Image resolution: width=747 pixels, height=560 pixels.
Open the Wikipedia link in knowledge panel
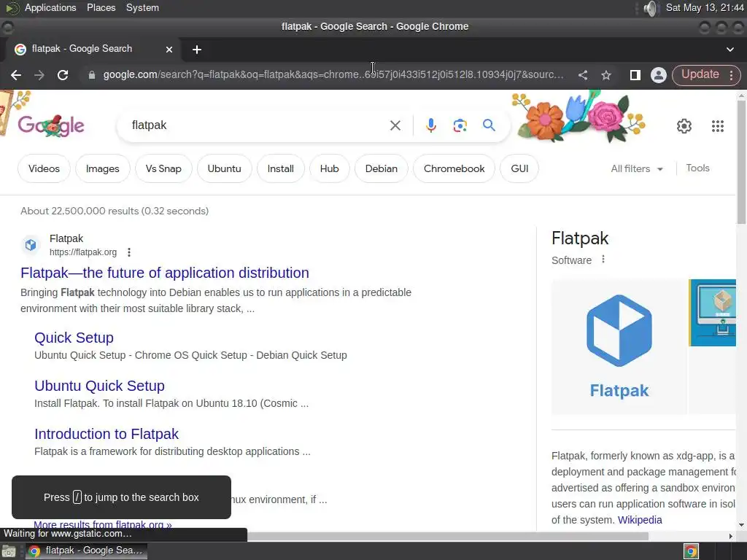640,520
